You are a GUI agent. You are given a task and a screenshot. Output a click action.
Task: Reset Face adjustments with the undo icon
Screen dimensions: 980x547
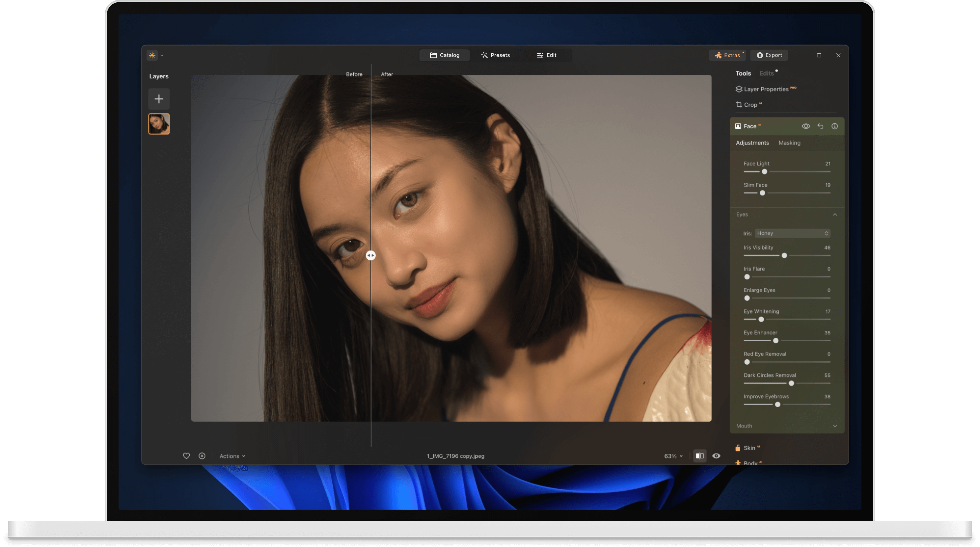[821, 126]
